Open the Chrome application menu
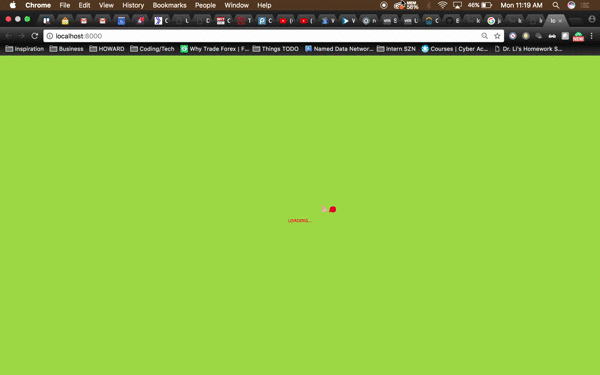The height and width of the screenshot is (375, 600). pos(38,5)
